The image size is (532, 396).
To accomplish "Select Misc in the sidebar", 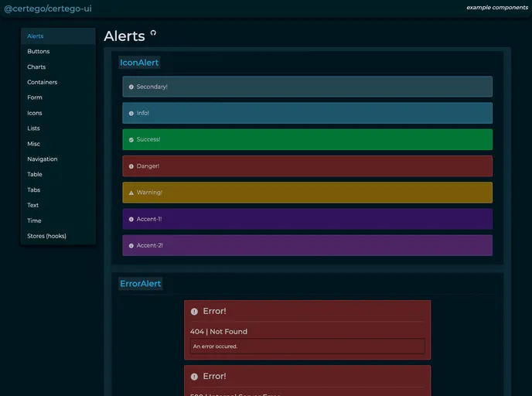I will click(58, 144).
